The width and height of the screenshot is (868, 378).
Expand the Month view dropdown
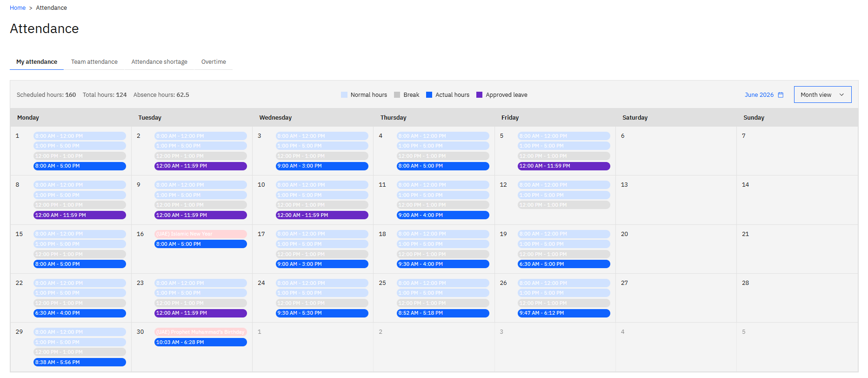pyautogui.click(x=822, y=94)
